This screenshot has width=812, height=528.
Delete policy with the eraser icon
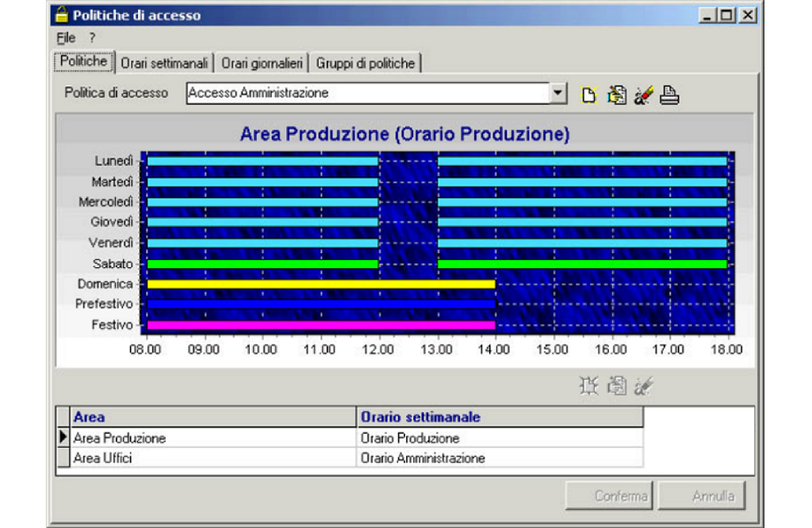coord(643,95)
